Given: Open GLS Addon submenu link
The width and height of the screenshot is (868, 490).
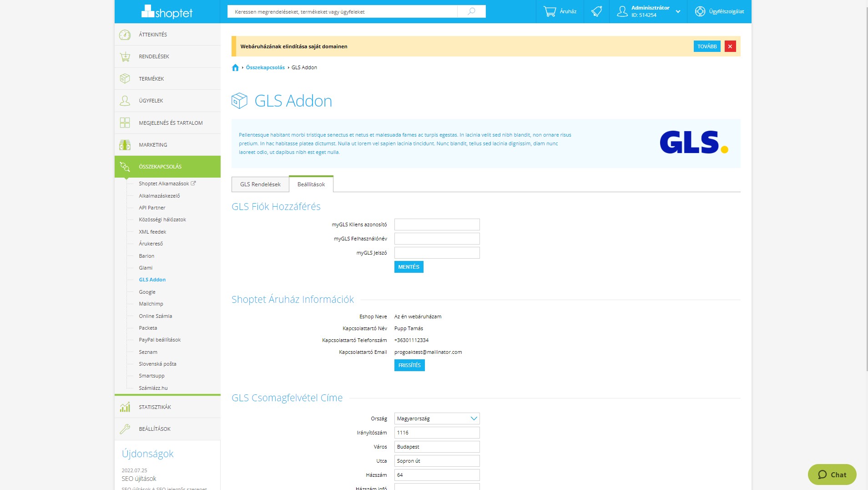Looking at the screenshot, I should [x=152, y=280].
